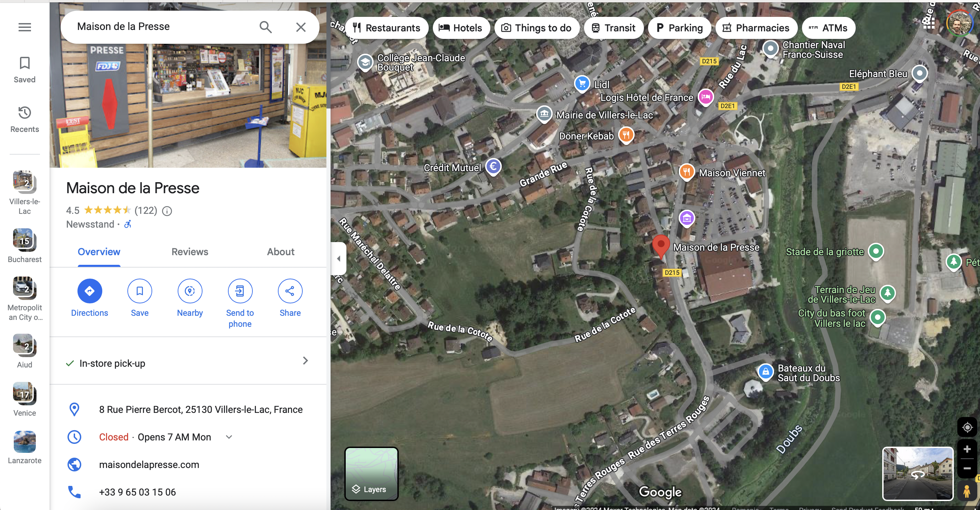
Task: Select the Maison Viennet restaurant marker
Action: click(686, 172)
